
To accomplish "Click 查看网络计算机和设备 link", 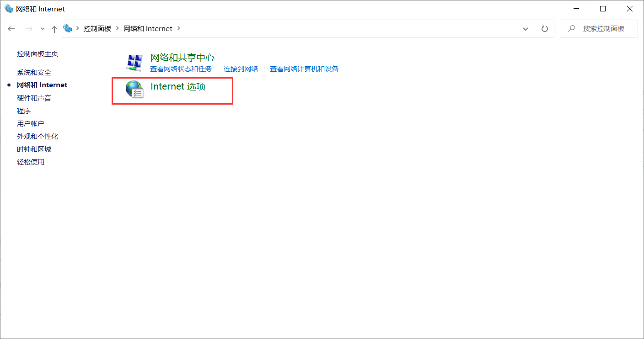I will pyautogui.click(x=304, y=69).
